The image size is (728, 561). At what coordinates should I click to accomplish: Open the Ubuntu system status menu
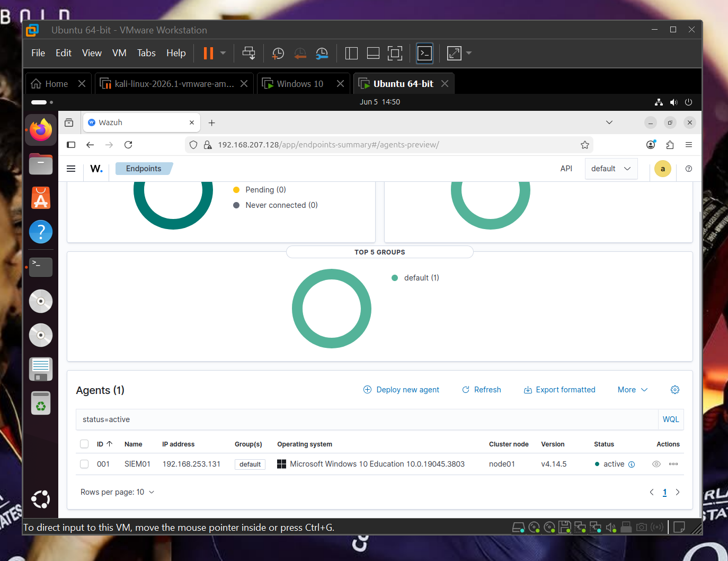pyautogui.click(x=673, y=102)
